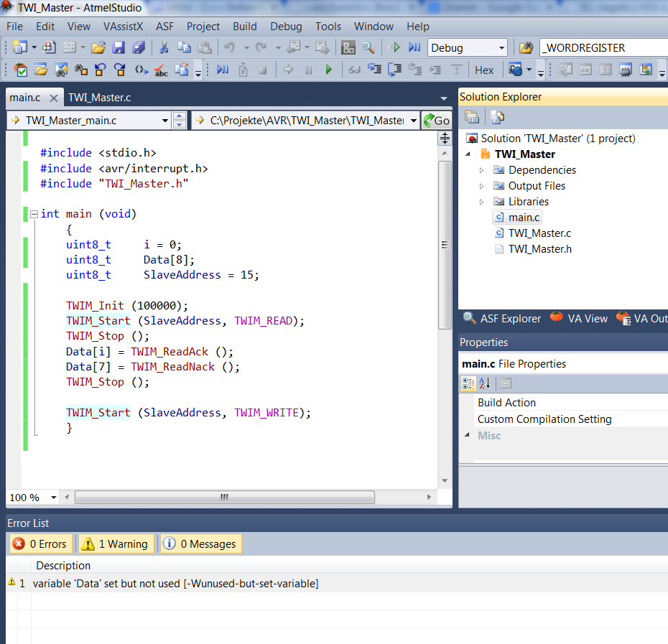
Task: Click the Stop Debugging square icon
Action: coord(262,70)
